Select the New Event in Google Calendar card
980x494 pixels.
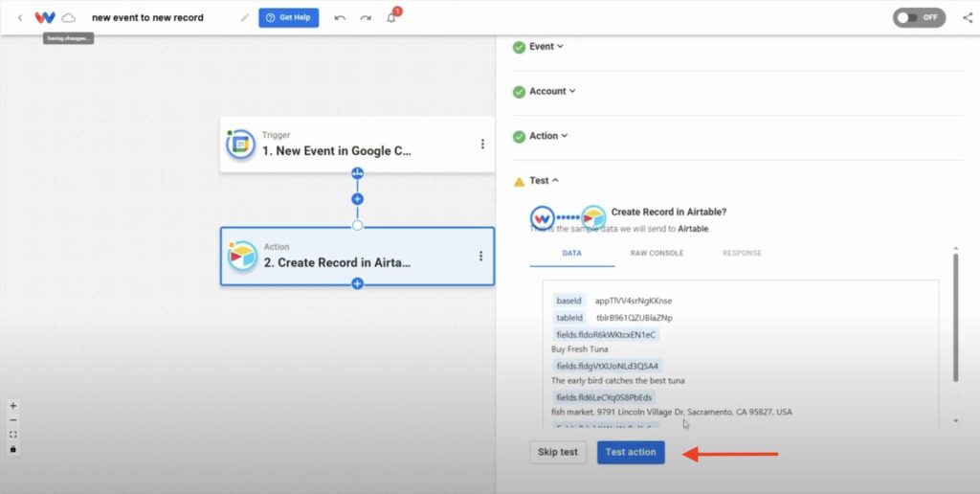pyautogui.click(x=357, y=144)
